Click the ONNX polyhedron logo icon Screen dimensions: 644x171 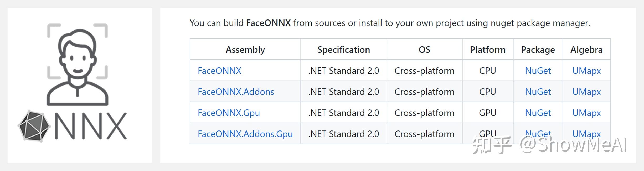tap(34, 126)
